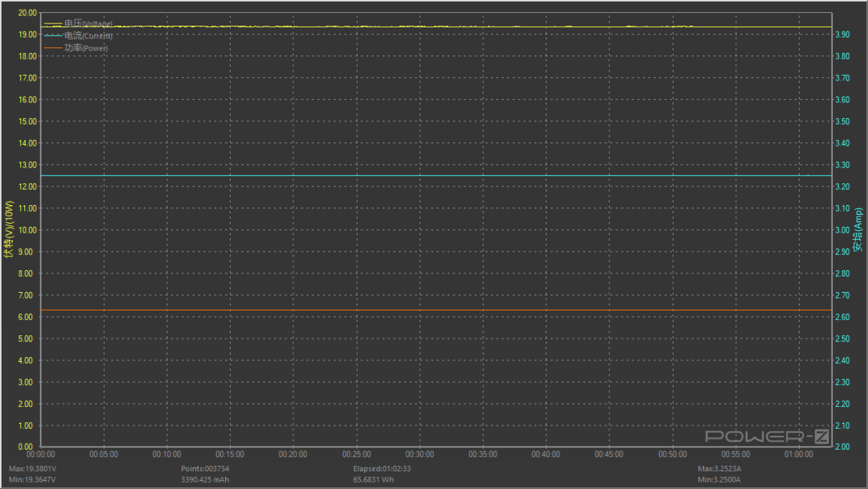The image size is (868, 489).
Task: Click the 00:00:00 time axis label
Action: (41, 454)
